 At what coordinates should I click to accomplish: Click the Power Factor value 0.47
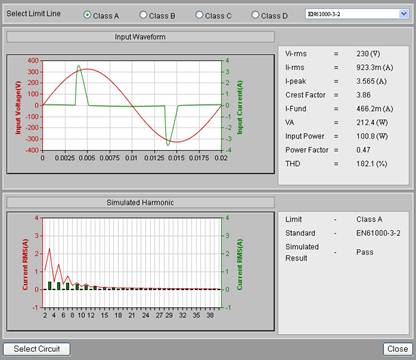[363, 150]
